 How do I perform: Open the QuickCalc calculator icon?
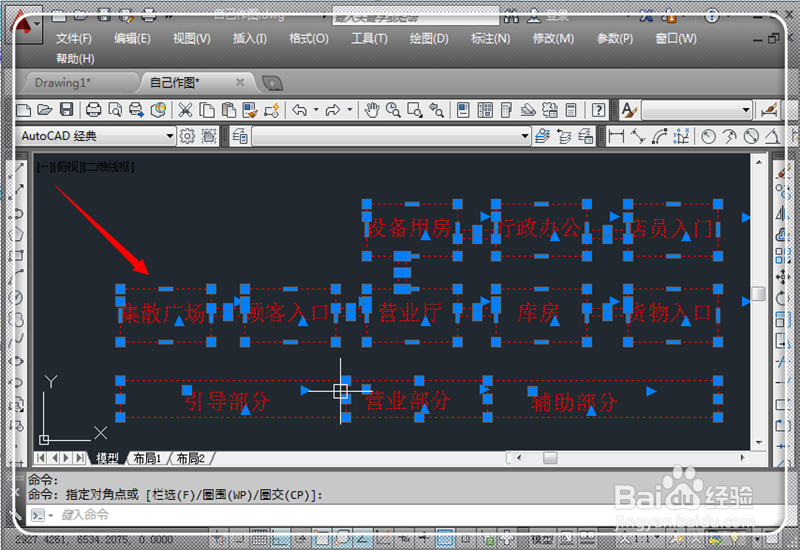tap(571, 110)
